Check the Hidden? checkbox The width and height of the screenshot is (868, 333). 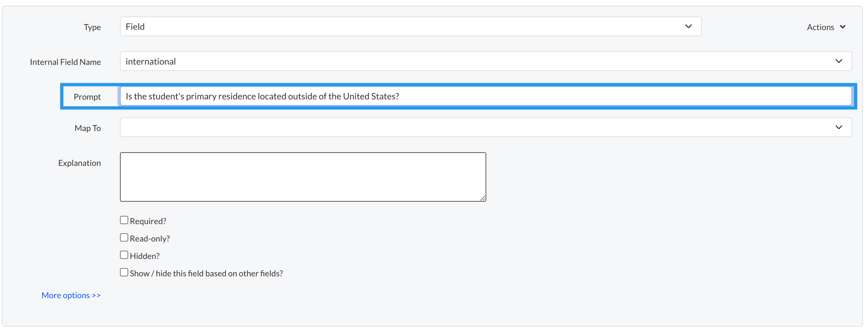pos(124,255)
